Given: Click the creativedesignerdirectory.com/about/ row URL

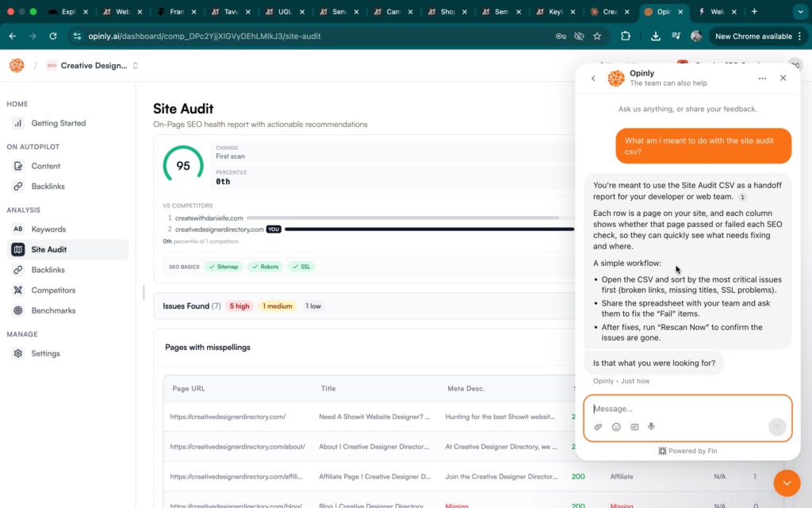Looking at the screenshot, I should pos(238,447).
